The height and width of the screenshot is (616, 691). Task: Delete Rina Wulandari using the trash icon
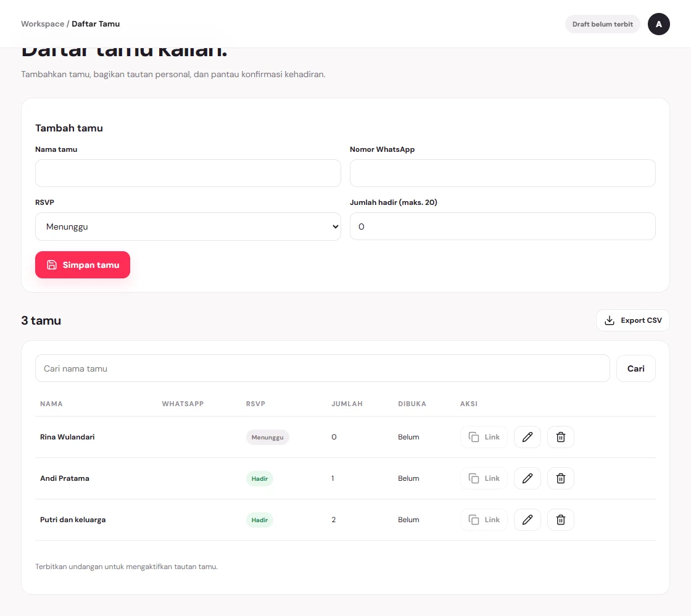point(561,437)
